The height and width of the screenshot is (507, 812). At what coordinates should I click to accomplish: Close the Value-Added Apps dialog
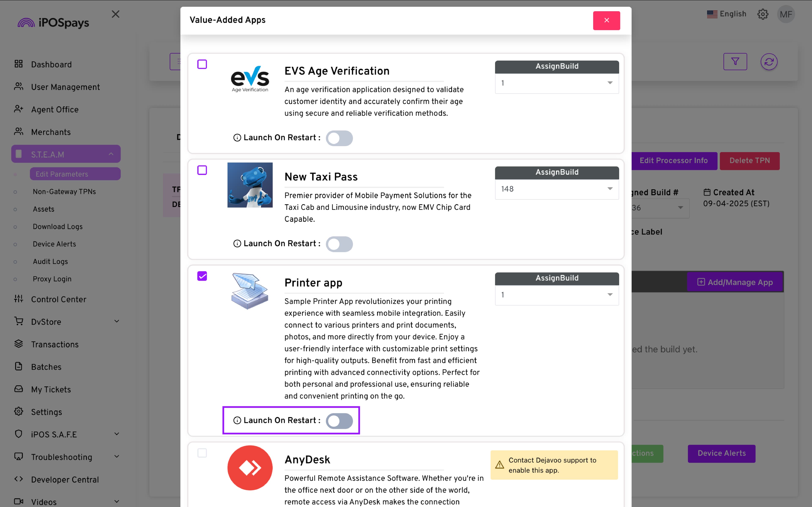pos(606,20)
